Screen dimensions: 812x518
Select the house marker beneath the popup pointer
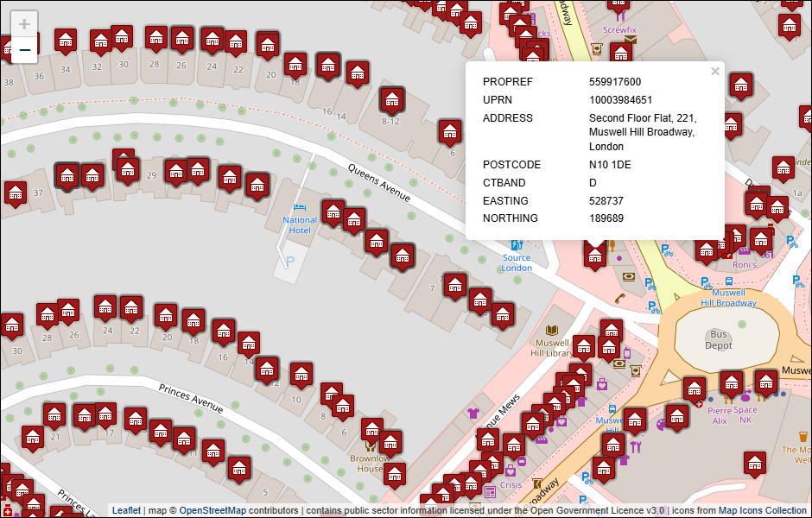point(594,255)
